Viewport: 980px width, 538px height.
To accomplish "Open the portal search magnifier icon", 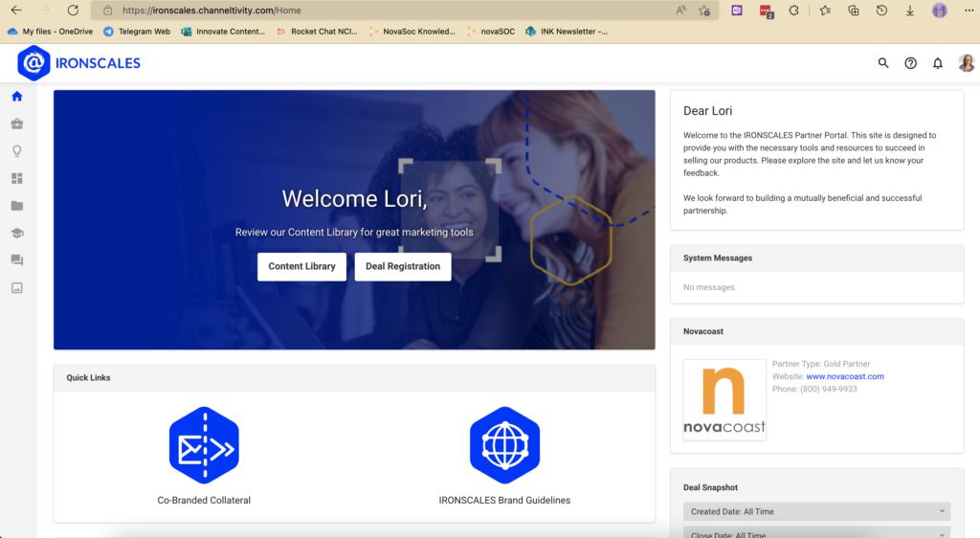I will tap(883, 63).
